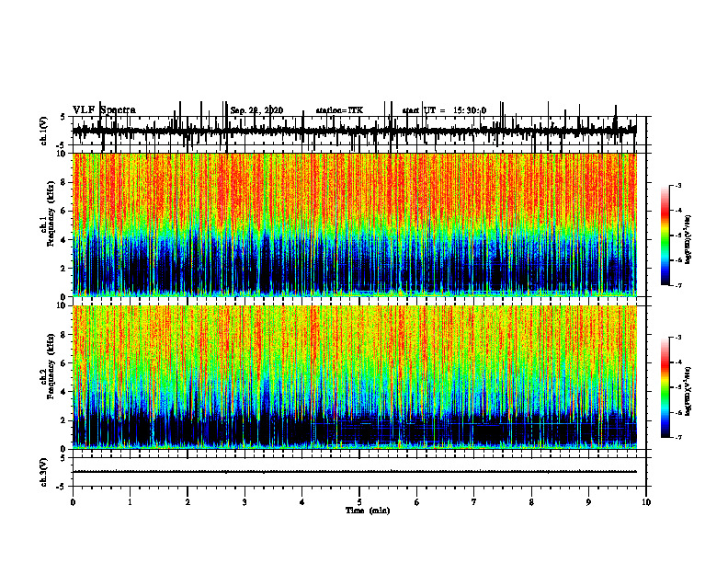Image resolution: width=728 pixels, height=563 pixels.
Task: Click the 'station=ITK' header text
Action: pos(339,110)
